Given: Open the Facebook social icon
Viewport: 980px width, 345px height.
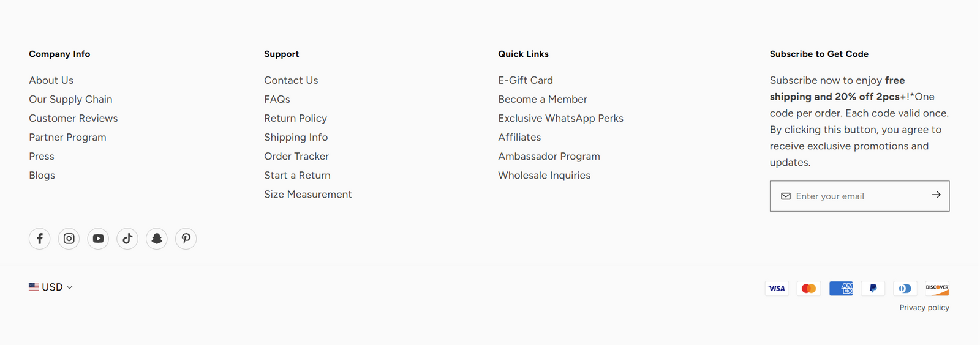Looking at the screenshot, I should [x=40, y=239].
